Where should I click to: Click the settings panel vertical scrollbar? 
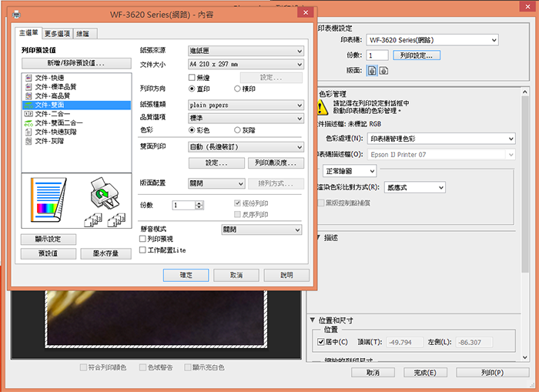(x=525, y=183)
